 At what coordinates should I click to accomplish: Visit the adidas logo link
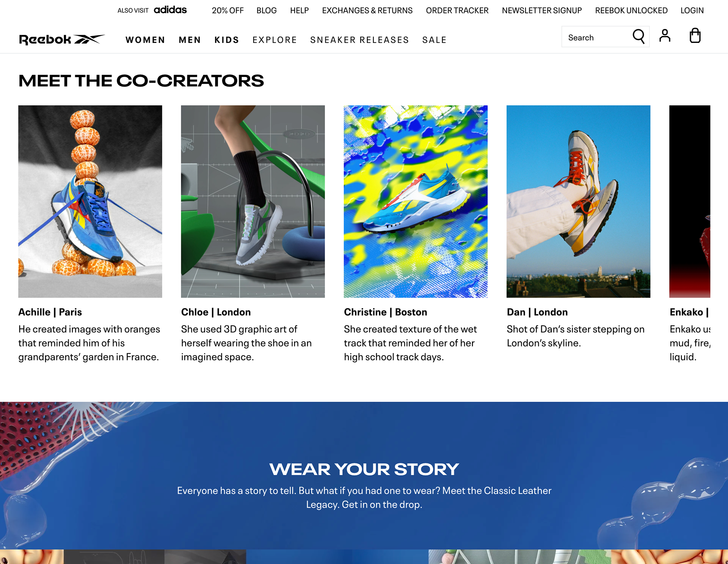170,10
